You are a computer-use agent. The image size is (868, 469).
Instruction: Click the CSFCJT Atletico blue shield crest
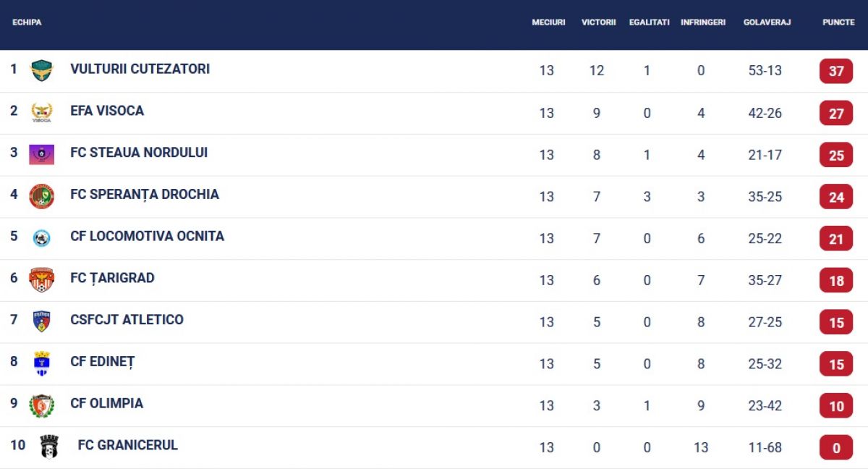(x=42, y=321)
